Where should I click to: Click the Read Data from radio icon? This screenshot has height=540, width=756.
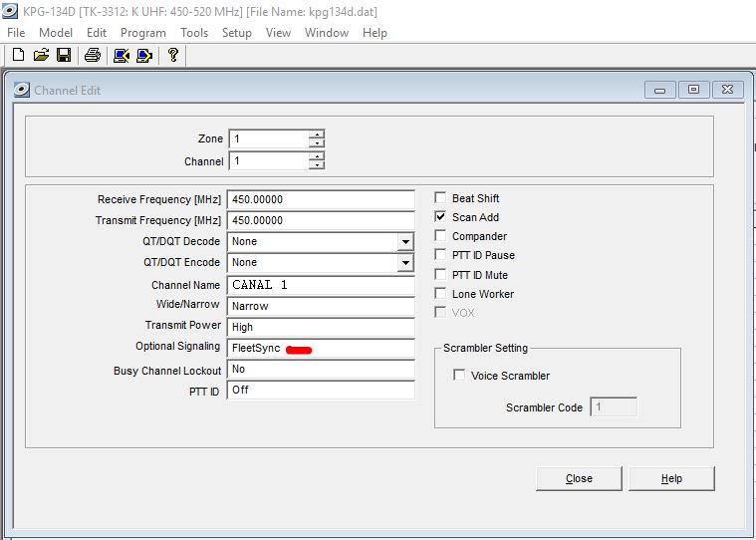[121, 56]
